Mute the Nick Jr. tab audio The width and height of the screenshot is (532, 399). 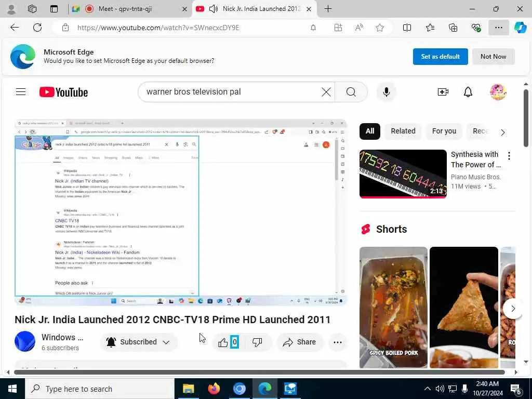point(214,9)
